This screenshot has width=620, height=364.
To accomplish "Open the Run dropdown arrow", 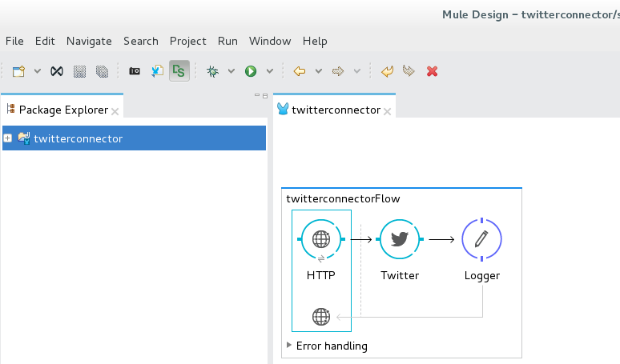I will tap(270, 71).
